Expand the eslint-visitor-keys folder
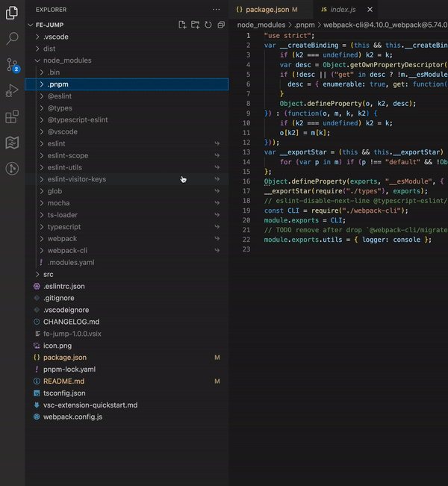Viewport: 448px width, 486px height. coord(127,179)
